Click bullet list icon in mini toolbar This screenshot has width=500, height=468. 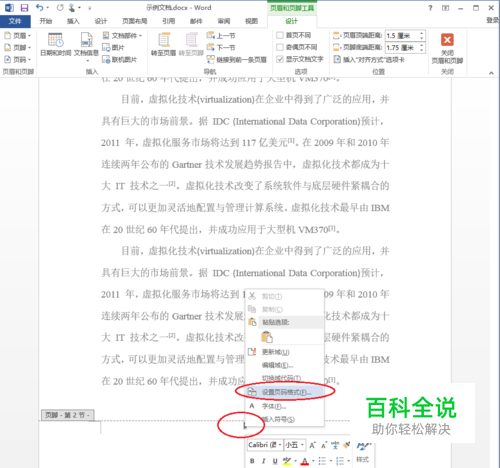click(322, 461)
